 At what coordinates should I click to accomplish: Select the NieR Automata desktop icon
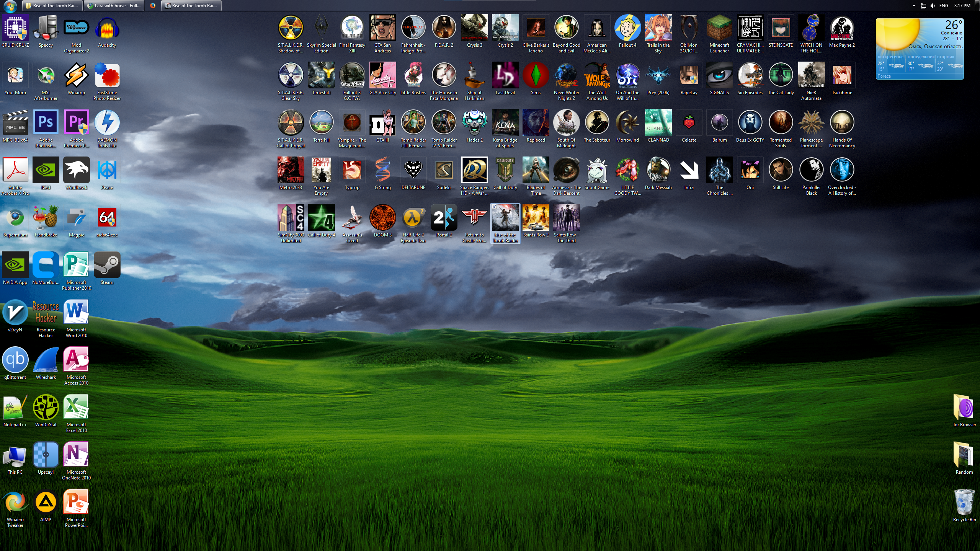click(x=812, y=75)
